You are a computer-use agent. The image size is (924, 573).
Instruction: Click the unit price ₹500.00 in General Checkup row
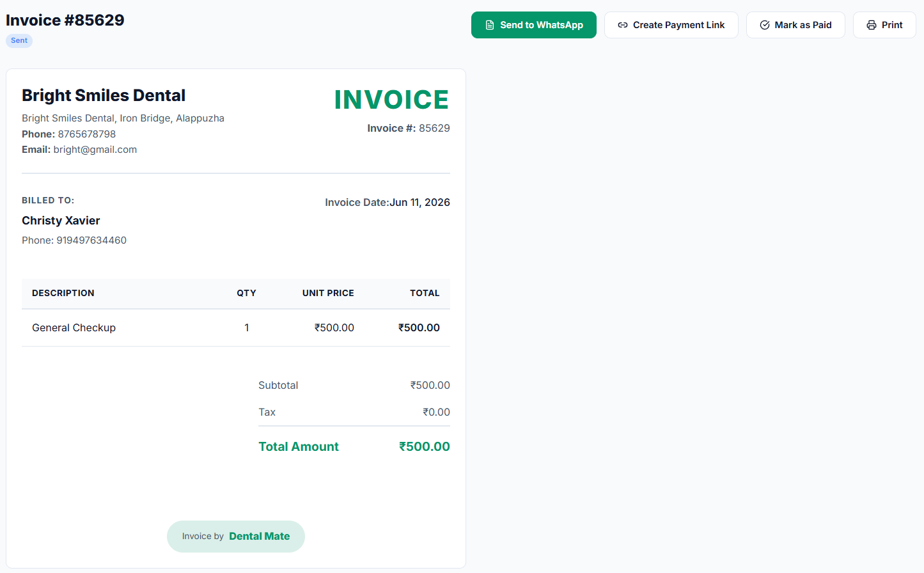(334, 327)
